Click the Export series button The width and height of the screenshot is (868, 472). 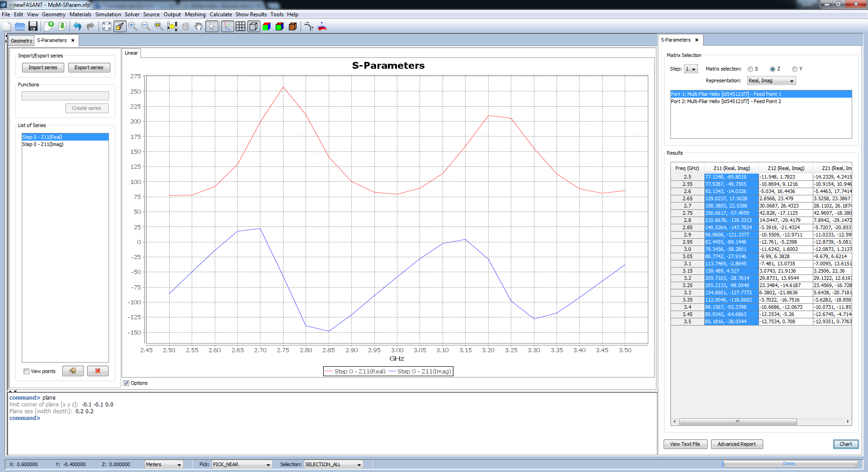[89, 68]
